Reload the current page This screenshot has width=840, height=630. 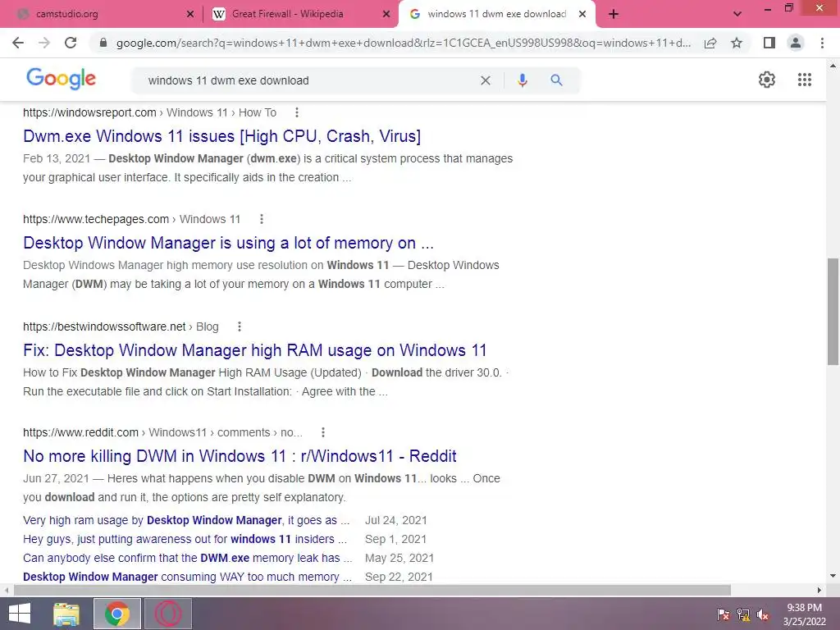coord(71,43)
